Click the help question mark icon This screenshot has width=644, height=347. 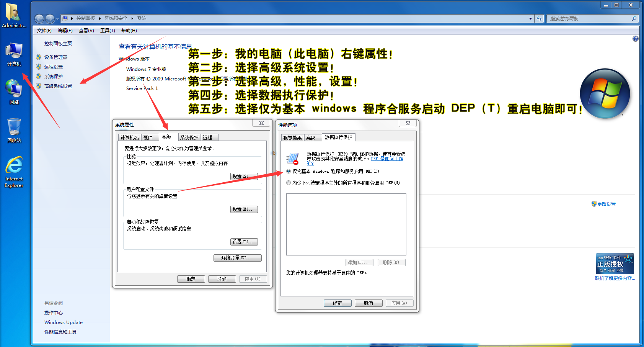pyautogui.click(x=635, y=39)
